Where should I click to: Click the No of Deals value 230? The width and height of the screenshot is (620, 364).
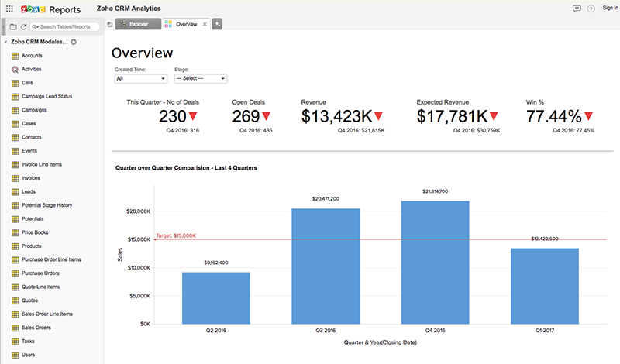[172, 116]
